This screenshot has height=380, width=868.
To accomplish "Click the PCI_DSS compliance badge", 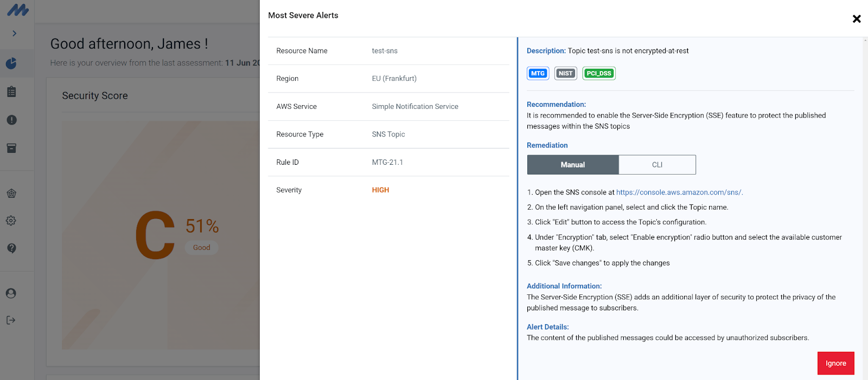I will tap(599, 73).
